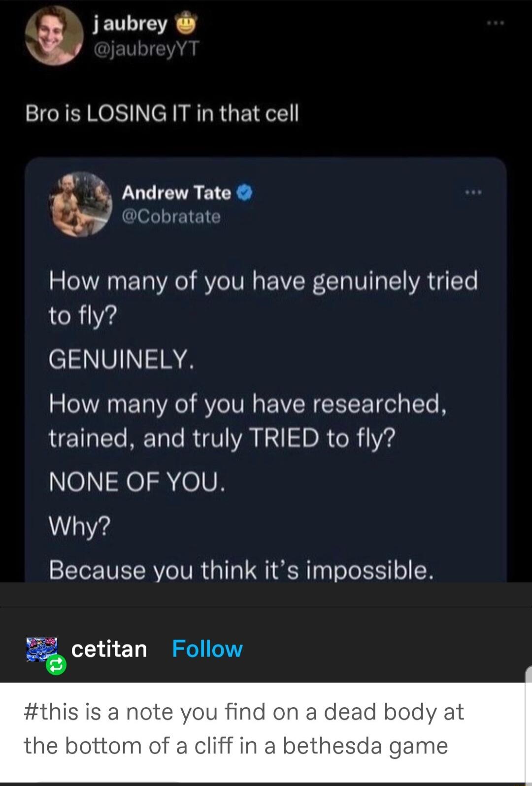Expand the truncated embedded tweet
The height and width of the screenshot is (786, 532).
click(x=266, y=572)
